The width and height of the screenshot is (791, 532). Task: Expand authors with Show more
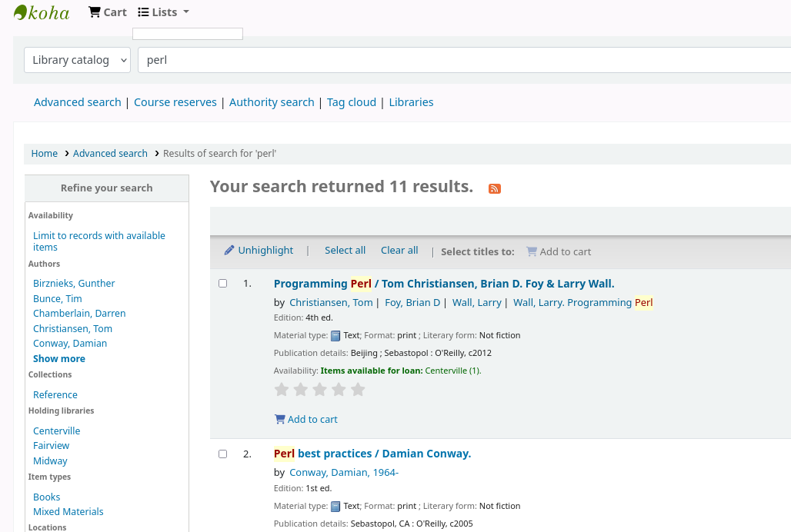pyautogui.click(x=59, y=359)
